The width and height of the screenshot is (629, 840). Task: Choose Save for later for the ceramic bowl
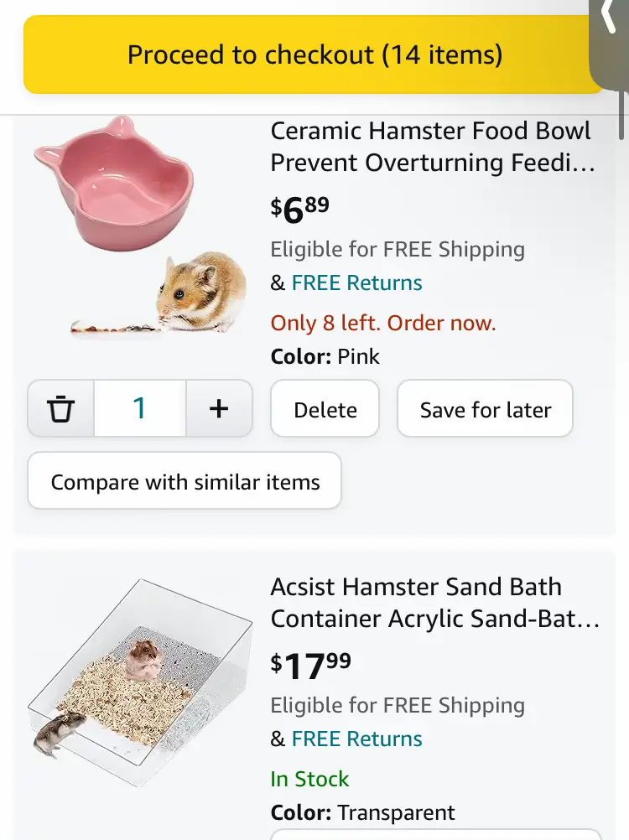tap(485, 408)
